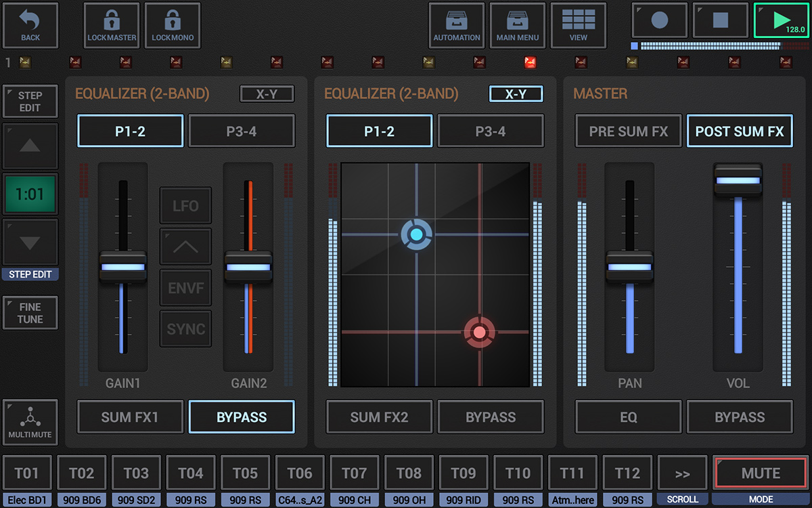This screenshot has width=812, height=508.
Task: Bypass the second equalizer
Action: tap(491, 417)
